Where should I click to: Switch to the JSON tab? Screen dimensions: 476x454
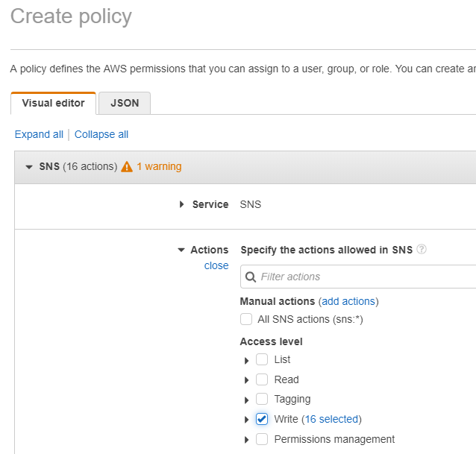(125, 103)
